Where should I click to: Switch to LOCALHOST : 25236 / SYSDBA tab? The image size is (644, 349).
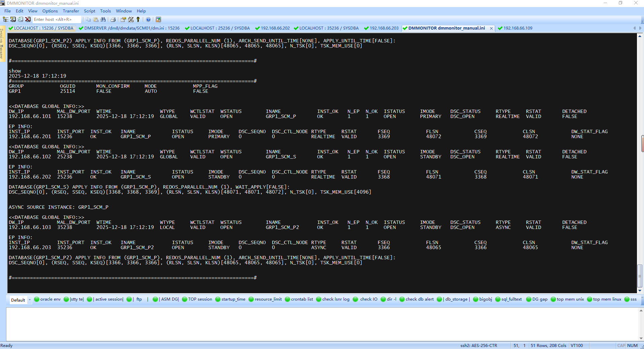click(217, 28)
